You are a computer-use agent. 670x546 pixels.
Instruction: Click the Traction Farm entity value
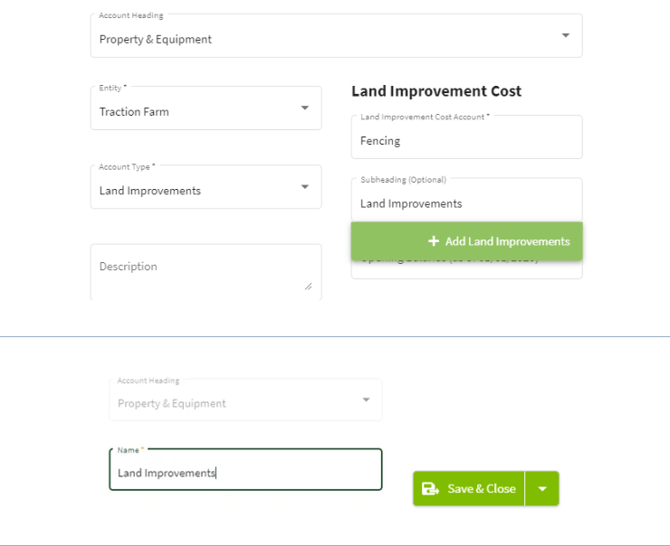[x=134, y=112]
